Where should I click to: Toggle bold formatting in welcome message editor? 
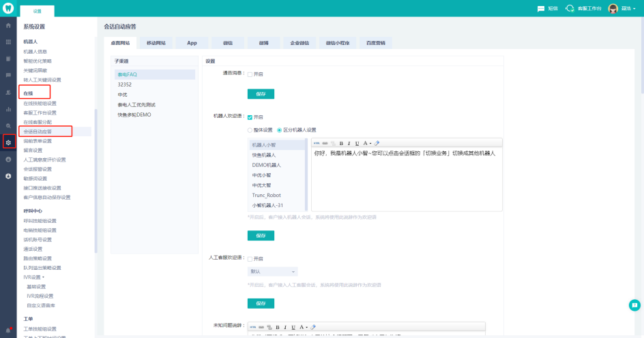click(x=341, y=143)
